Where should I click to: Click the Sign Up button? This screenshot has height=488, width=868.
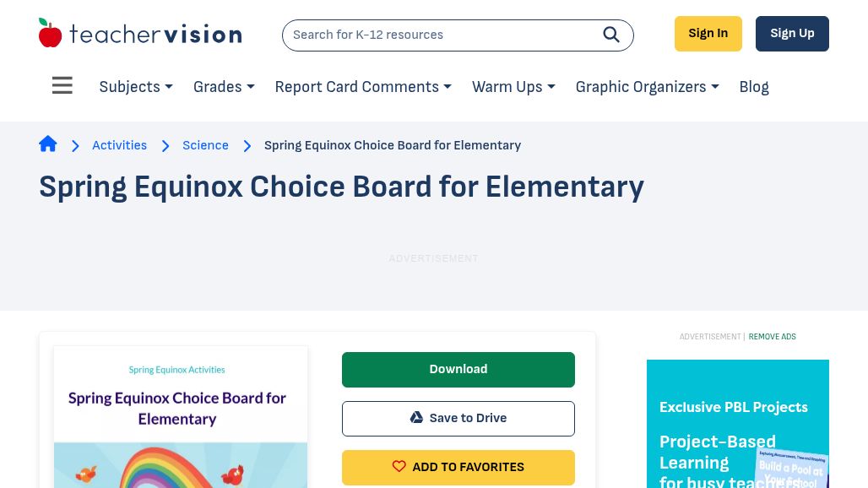pos(792,34)
